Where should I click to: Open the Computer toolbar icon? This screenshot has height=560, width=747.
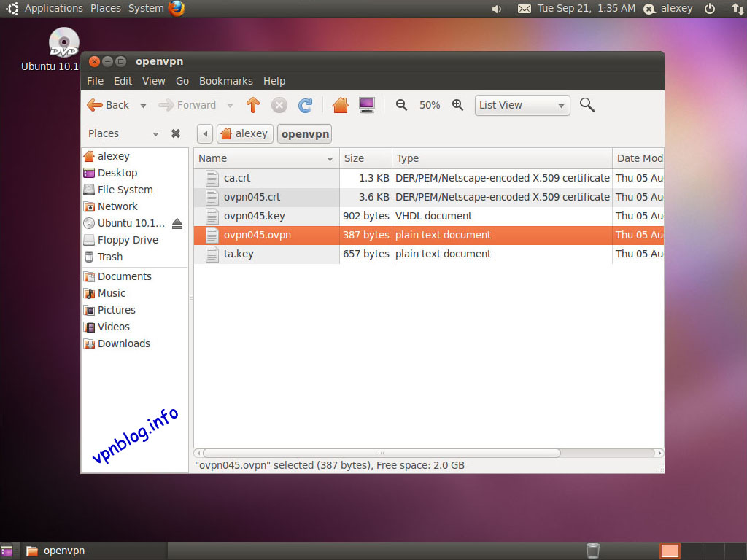(x=367, y=105)
